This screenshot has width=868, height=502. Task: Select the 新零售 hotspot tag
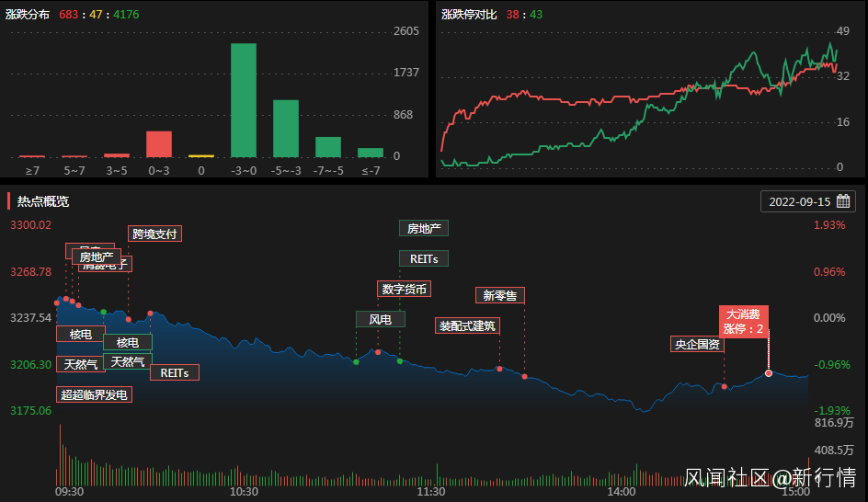tap(499, 295)
